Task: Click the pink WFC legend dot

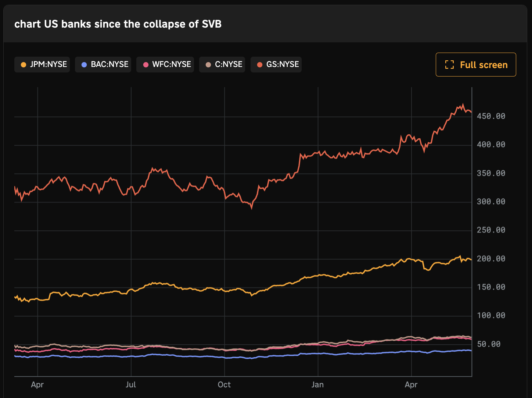Action: click(x=145, y=65)
